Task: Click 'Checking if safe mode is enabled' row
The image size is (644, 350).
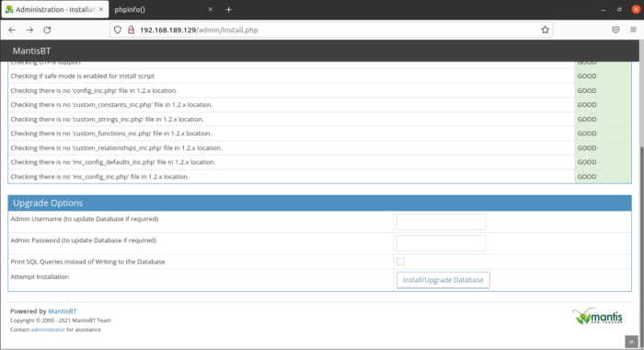Action: (291, 76)
